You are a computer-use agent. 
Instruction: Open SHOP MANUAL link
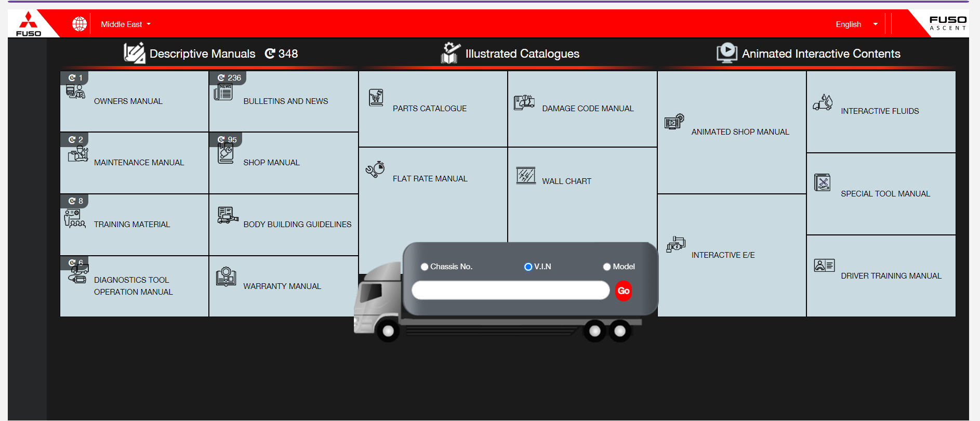pyautogui.click(x=271, y=163)
